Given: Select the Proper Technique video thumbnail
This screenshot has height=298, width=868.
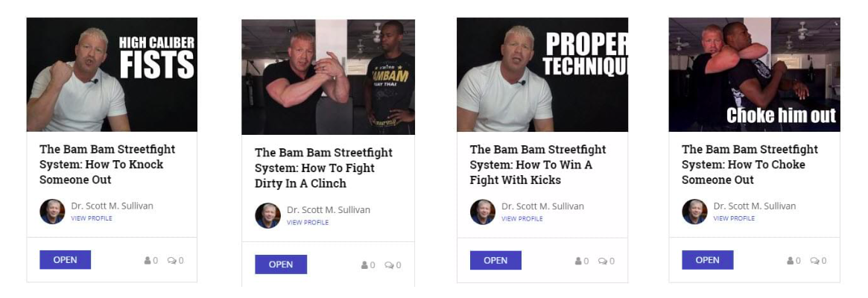Looking at the screenshot, I should 542,74.
